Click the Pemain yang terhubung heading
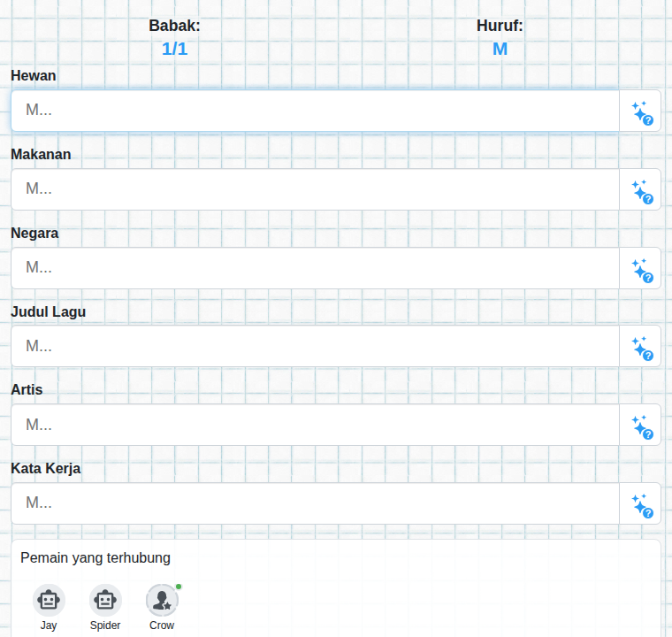Viewport: 672px width, 637px height. pyautogui.click(x=95, y=557)
